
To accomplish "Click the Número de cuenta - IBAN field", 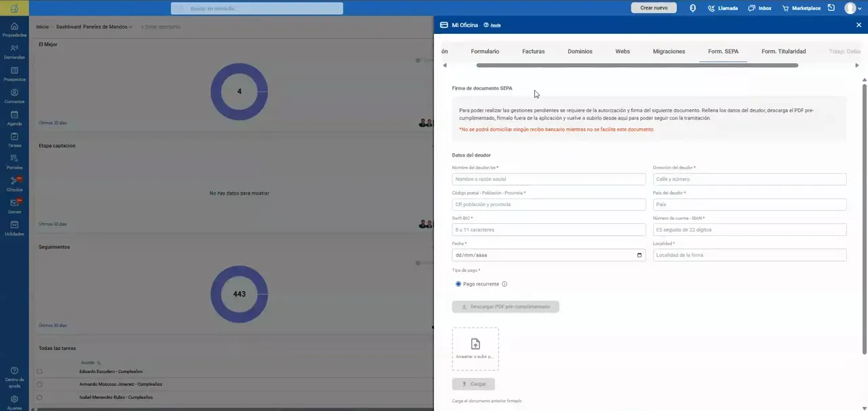I will tap(749, 230).
